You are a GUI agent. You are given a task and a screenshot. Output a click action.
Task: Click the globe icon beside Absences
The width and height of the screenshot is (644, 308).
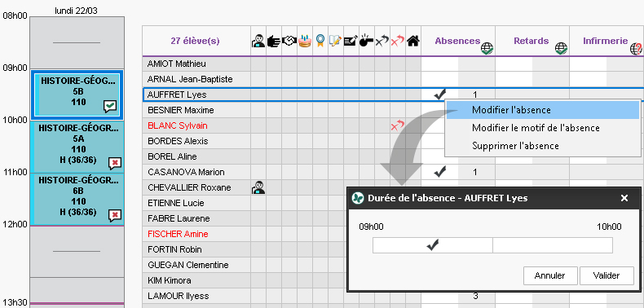point(487,48)
